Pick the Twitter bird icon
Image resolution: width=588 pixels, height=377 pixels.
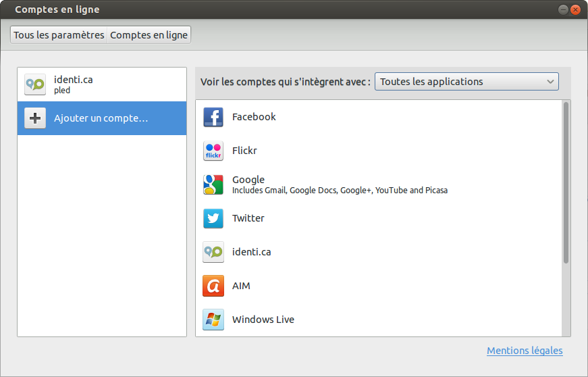213,218
